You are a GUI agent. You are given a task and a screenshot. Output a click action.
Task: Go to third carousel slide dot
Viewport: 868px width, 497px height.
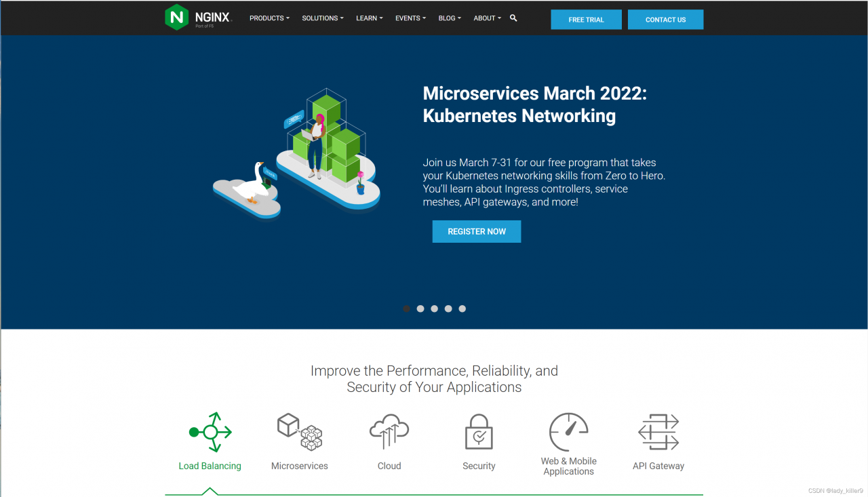[x=434, y=309]
